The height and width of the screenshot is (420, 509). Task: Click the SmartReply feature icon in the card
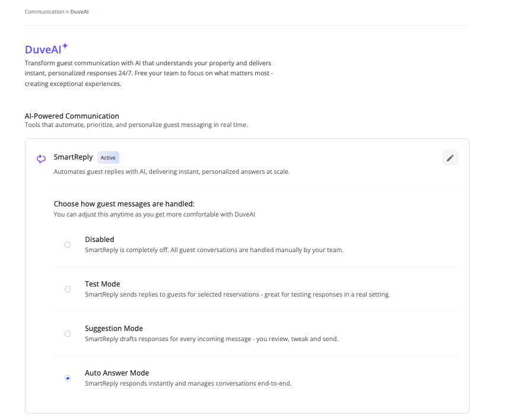point(40,157)
